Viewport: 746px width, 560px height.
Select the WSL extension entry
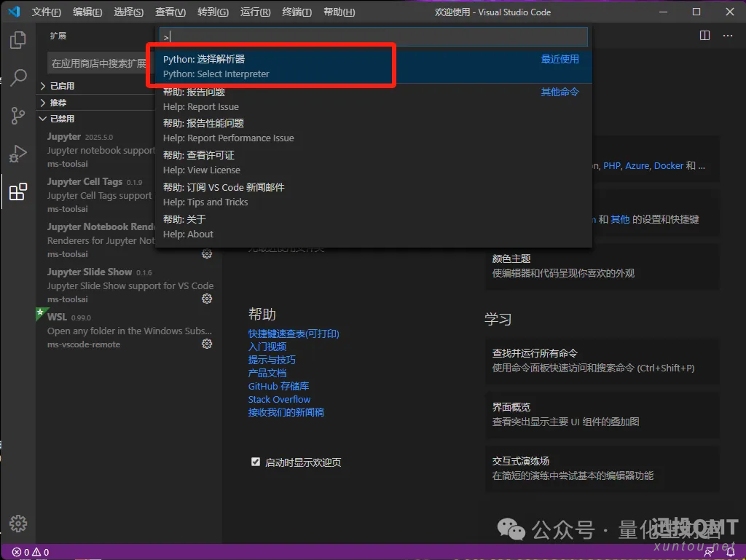tap(128, 331)
